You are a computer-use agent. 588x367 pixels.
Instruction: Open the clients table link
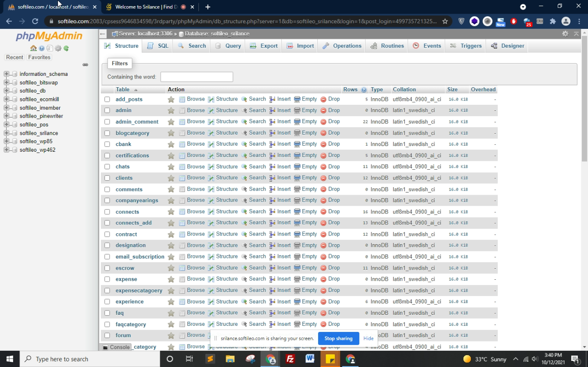click(x=124, y=178)
